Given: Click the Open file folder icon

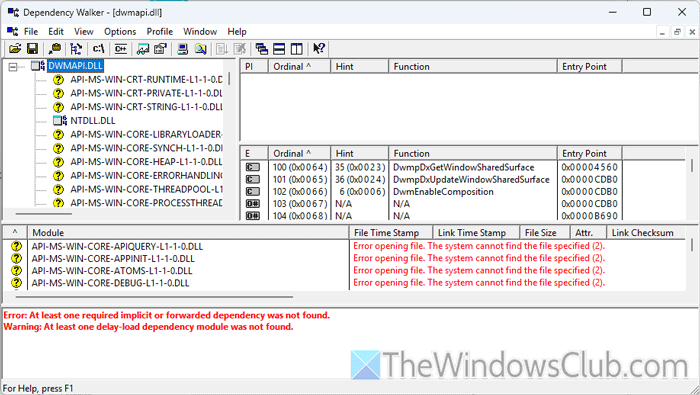Looking at the screenshot, I should [x=15, y=49].
